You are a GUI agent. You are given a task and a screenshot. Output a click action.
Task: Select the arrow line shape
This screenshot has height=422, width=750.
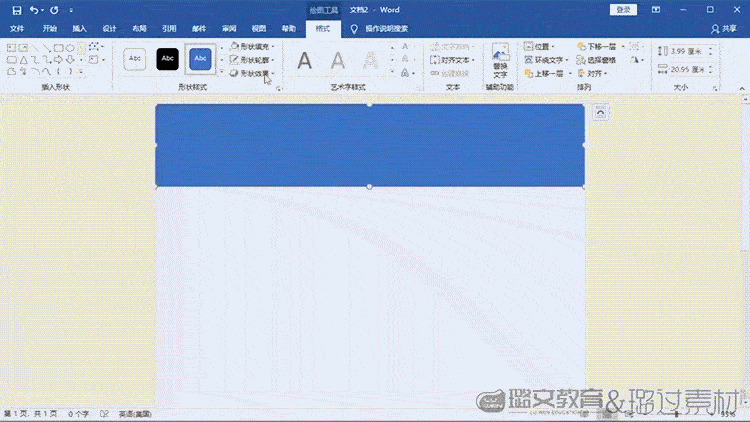[x=46, y=48]
